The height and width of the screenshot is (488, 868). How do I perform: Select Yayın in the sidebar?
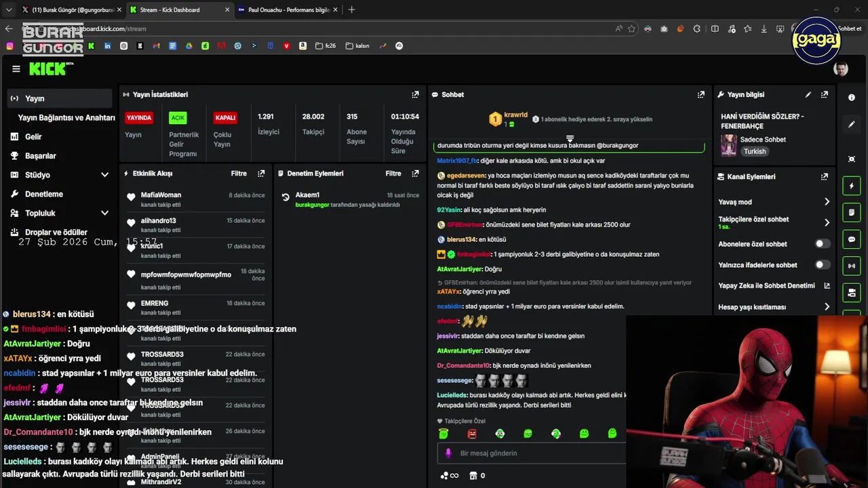pyautogui.click(x=60, y=98)
